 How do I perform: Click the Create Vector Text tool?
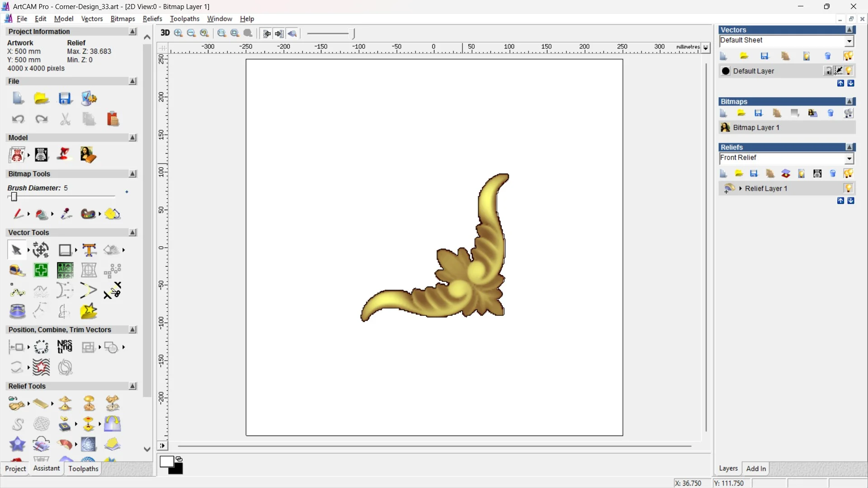[89, 250]
